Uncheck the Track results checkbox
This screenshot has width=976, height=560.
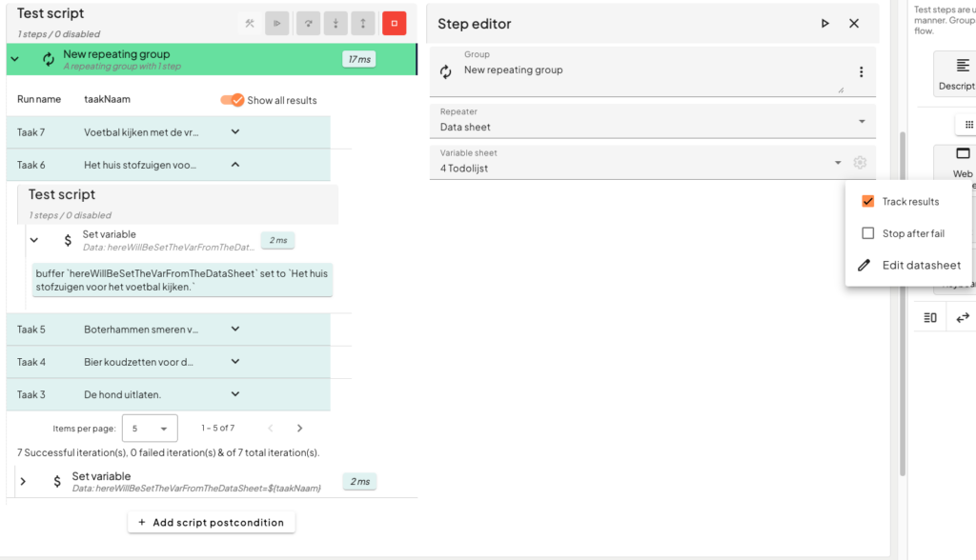867,202
